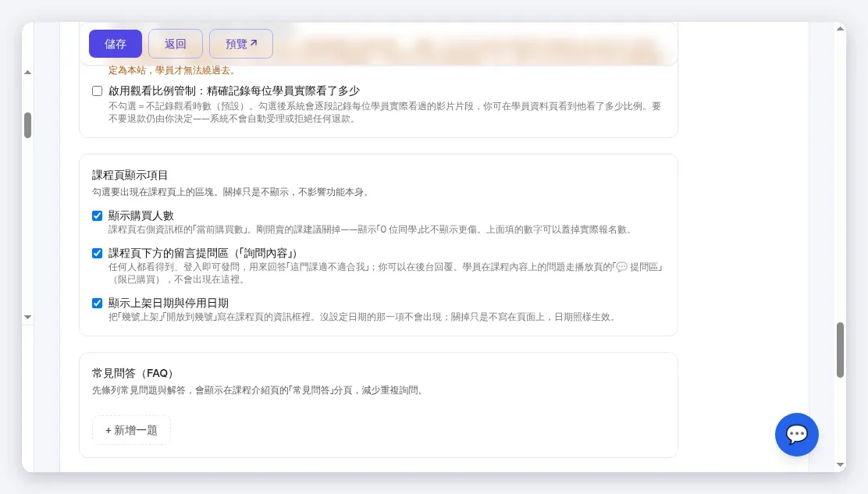Click the description starting 勾選要出現在課程頁上的區塊
The height and width of the screenshot is (494, 868).
(x=230, y=192)
